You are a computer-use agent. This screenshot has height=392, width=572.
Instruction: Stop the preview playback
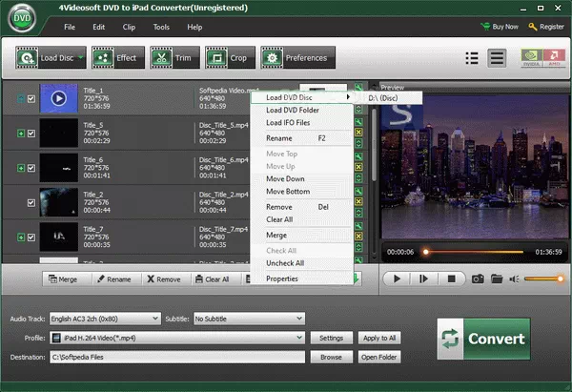click(x=451, y=279)
